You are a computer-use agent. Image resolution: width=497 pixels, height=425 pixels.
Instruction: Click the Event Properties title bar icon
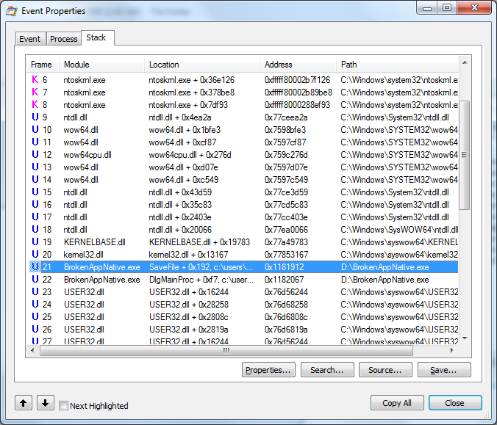12,11
